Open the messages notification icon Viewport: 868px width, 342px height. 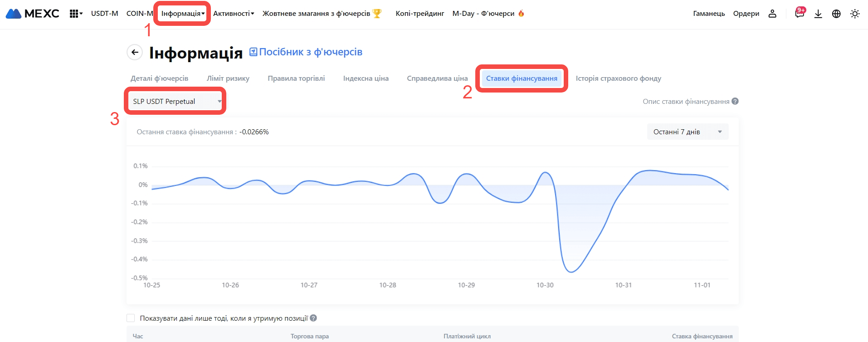pos(800,14)
